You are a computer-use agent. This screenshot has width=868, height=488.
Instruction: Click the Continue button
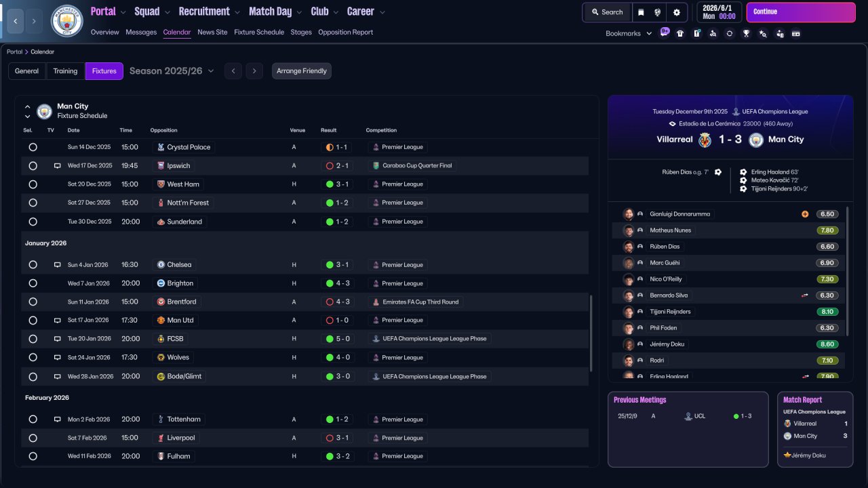coord(801,12)
